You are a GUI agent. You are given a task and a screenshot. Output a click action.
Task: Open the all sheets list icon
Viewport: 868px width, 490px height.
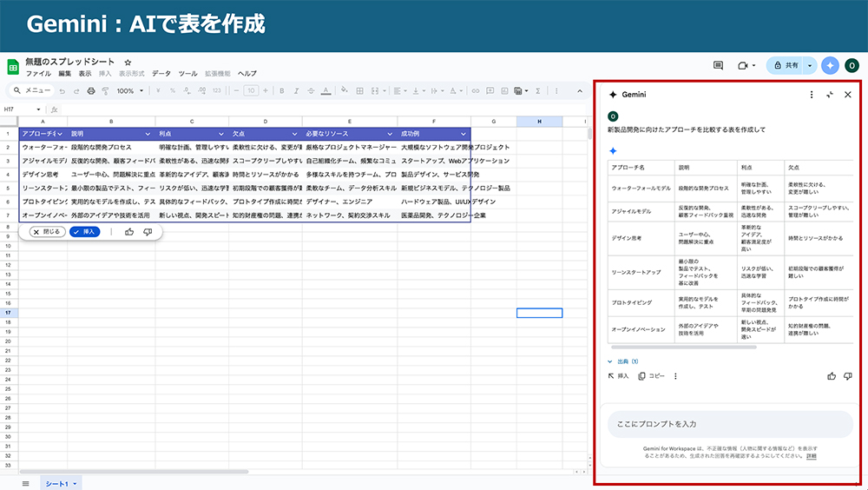pos(25,484)
